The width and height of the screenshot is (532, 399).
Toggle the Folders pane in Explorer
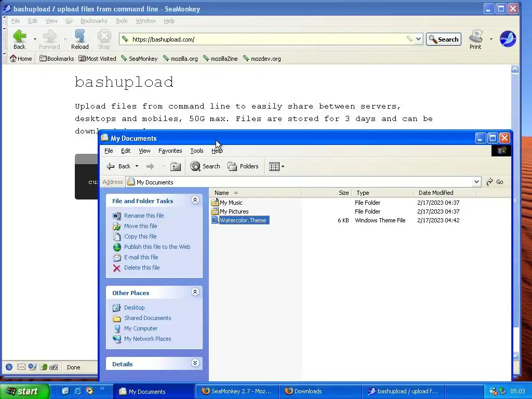click(243, 166)
